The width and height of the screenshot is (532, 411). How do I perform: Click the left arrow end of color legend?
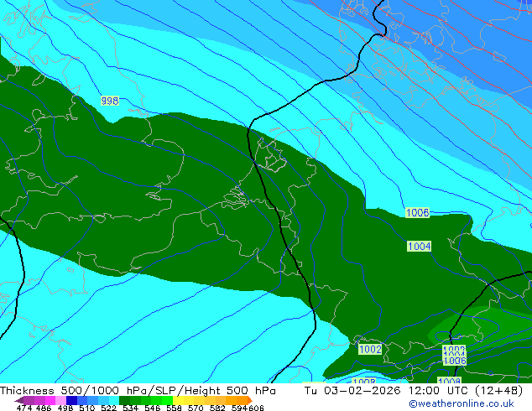pos(19,400)
